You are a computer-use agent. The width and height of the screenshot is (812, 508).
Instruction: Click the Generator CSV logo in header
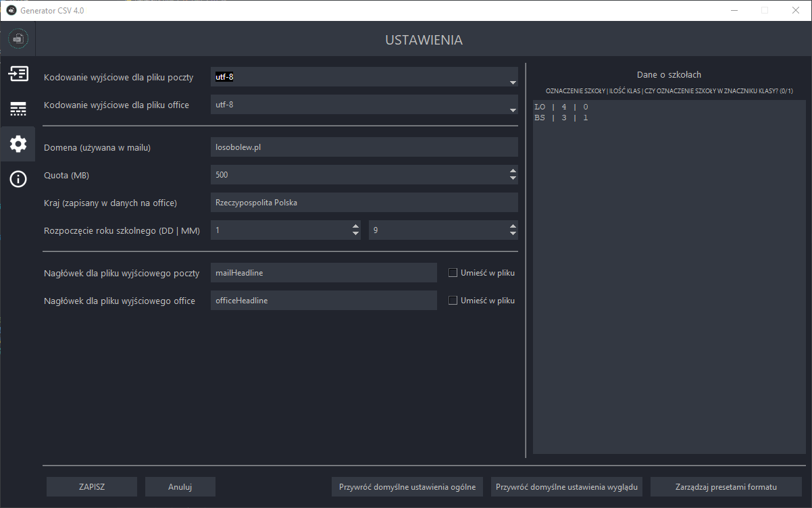click(18, 39)
